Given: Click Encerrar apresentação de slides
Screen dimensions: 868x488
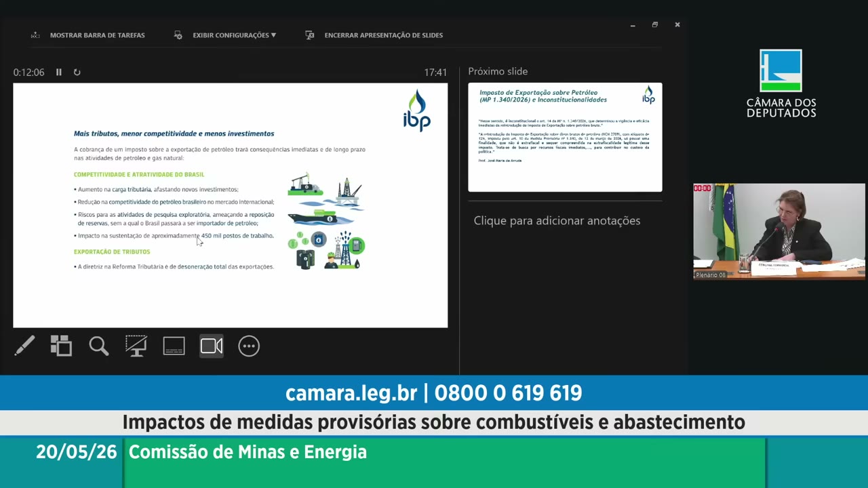Looking at the screenshot, I should (x=383, y=35).
